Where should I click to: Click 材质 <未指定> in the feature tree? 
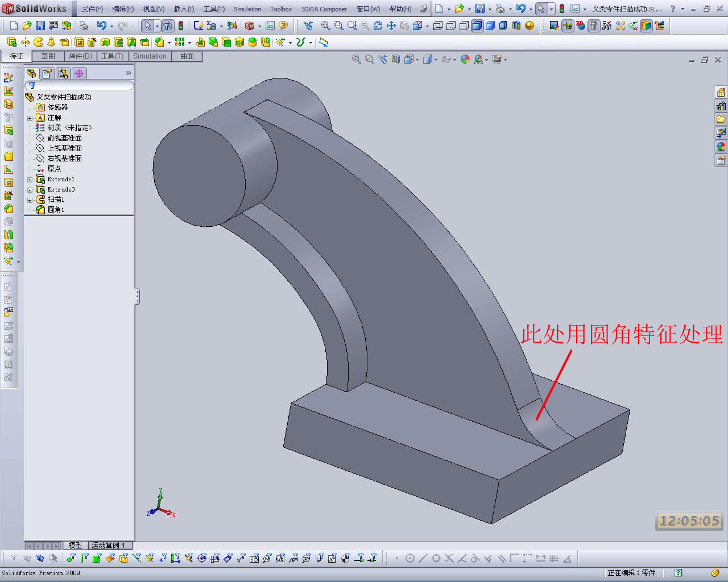64,128
